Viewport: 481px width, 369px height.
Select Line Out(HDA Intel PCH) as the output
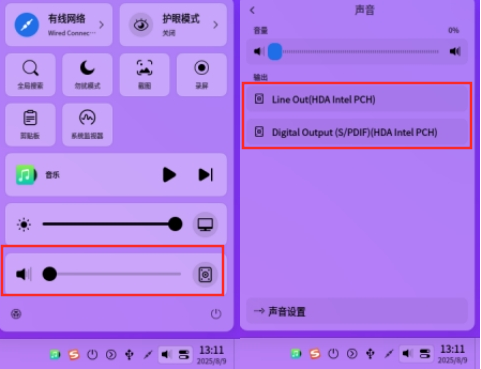click(357, 99)
